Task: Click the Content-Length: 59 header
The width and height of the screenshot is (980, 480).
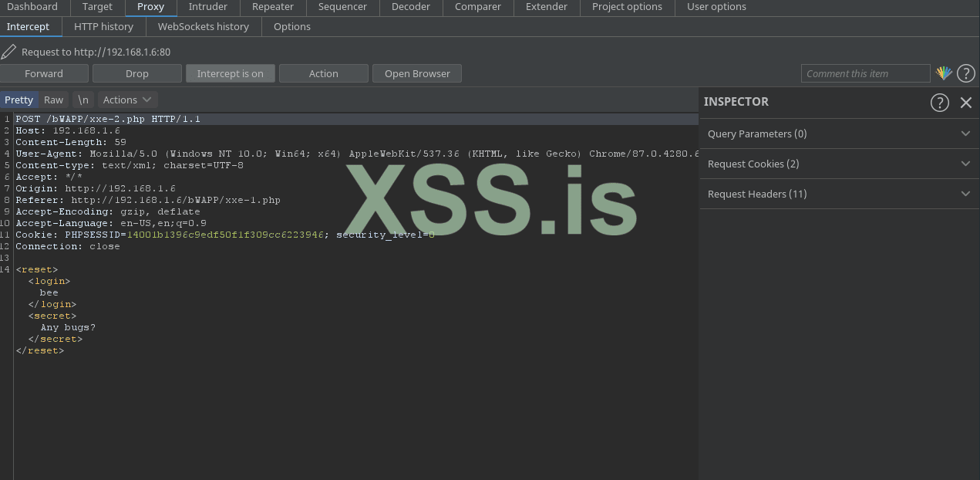Action: (71, 142)
